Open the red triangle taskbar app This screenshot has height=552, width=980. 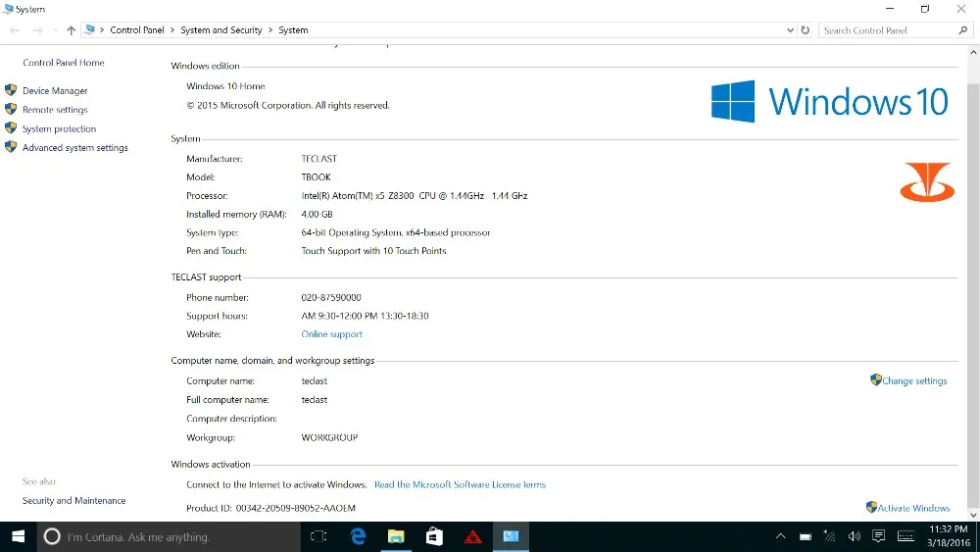tap(473, 536)
